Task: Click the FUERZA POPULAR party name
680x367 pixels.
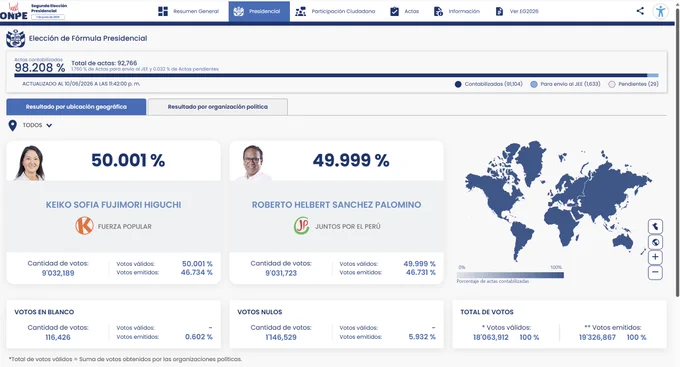Action: 124,226
